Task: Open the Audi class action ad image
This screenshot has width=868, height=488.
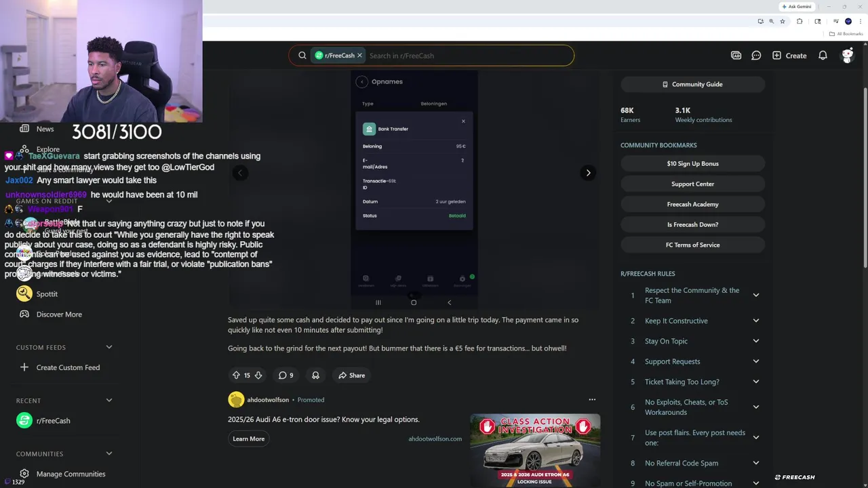Action: pos(535,450)
